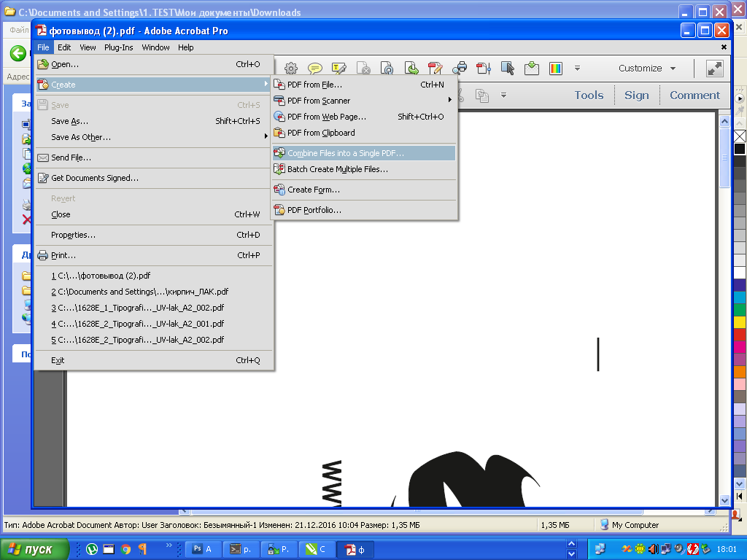
Task: Click the document vertical scrollbar thumb
Action: click(724, 157)
